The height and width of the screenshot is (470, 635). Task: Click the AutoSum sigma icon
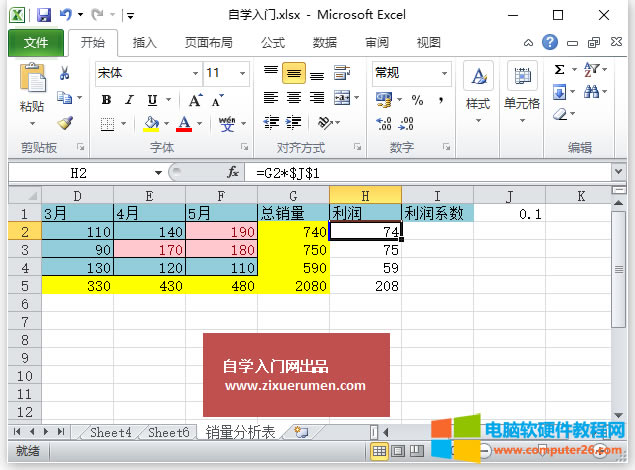[x=559, y=70]
